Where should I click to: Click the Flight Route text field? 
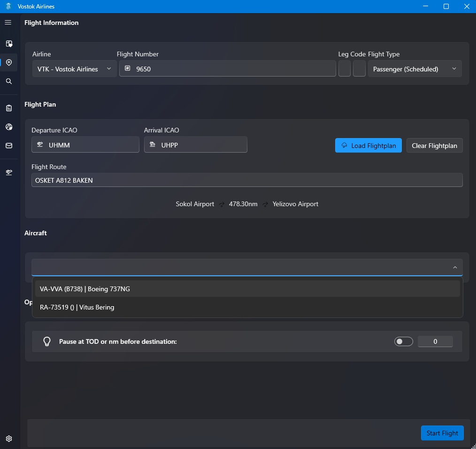247,180
